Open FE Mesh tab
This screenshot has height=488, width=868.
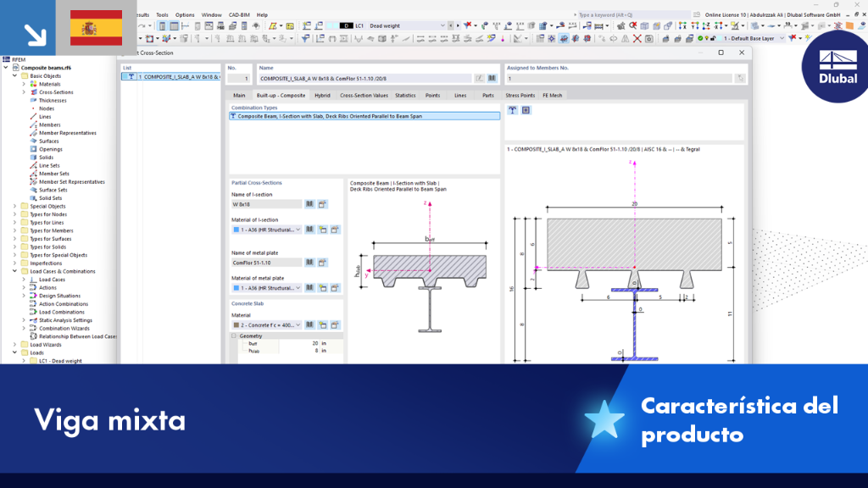(552, 95)
